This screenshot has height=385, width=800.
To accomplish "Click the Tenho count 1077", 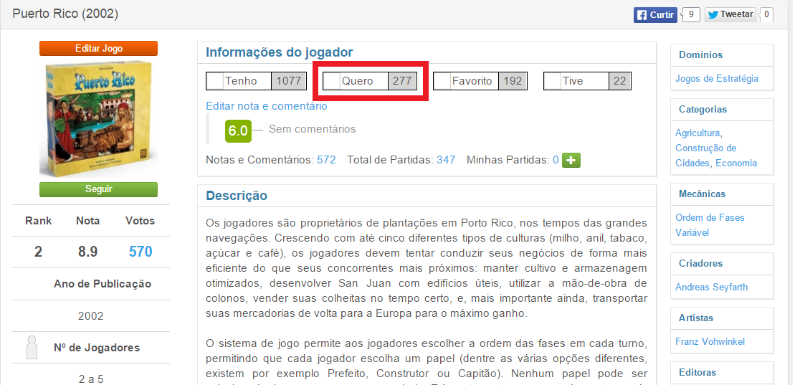I will (289, 81).
